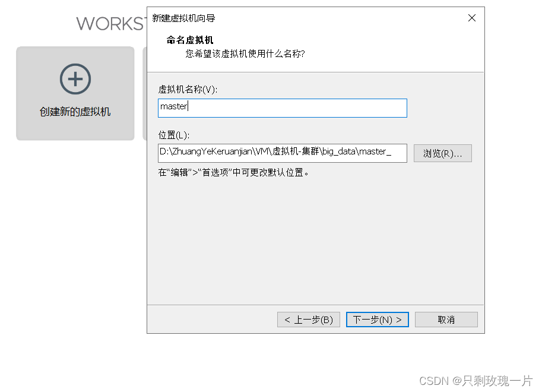Close the 新建虚拟机向导 dialog
The height and width of the screenshot is (392, 542).
click(471, 18)
